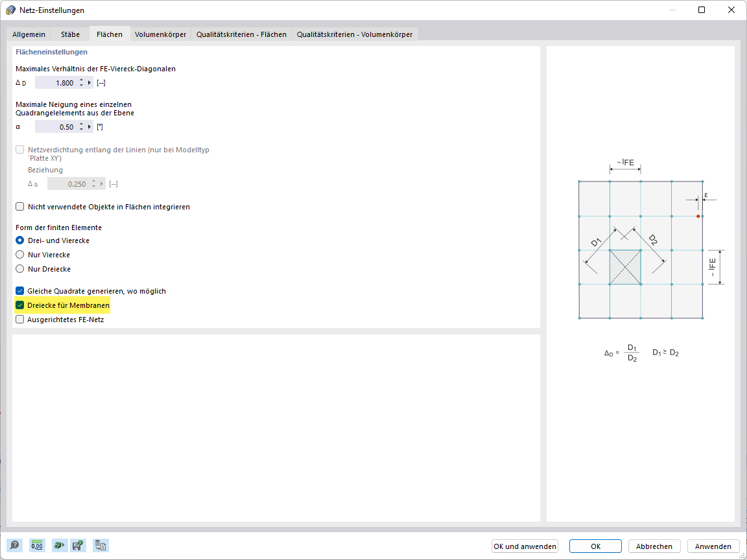The height and width of the screenshot is (560, 747).
Task: Open Qualitätskriterien - Flächen tab
Action: click(241, 34)
